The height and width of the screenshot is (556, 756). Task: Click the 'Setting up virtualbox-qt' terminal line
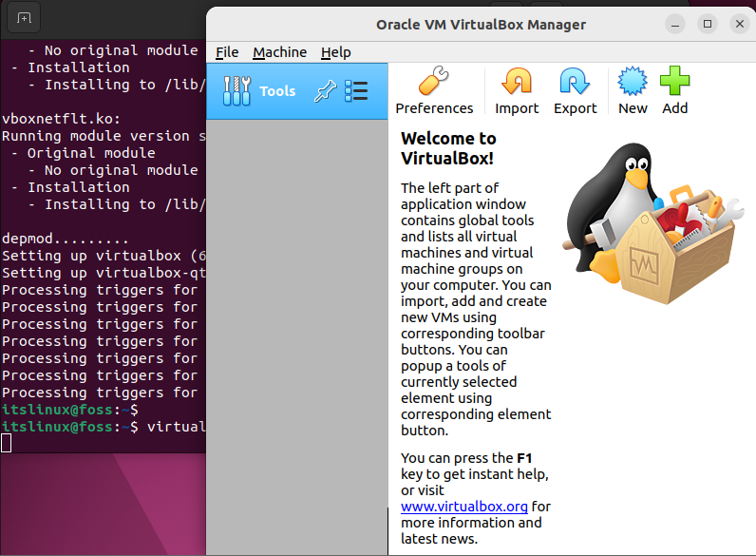pyautogui.click(x=104, y=273)
